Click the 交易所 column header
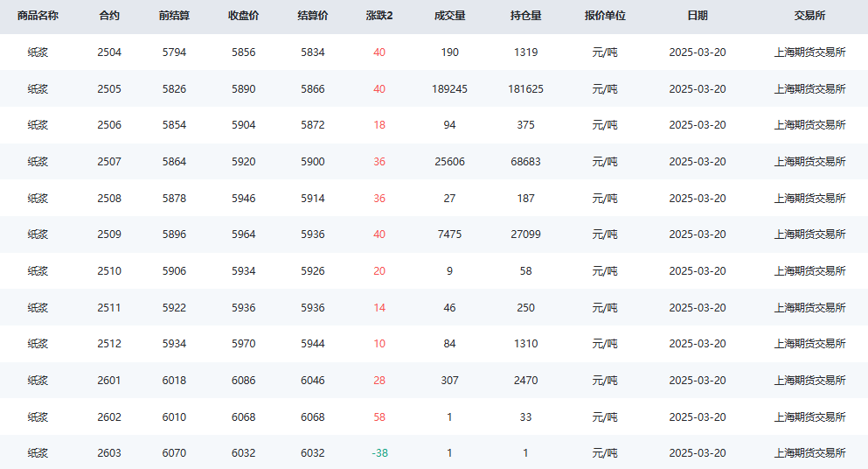The height and width of the screenshot is (469, 868). 809,16
